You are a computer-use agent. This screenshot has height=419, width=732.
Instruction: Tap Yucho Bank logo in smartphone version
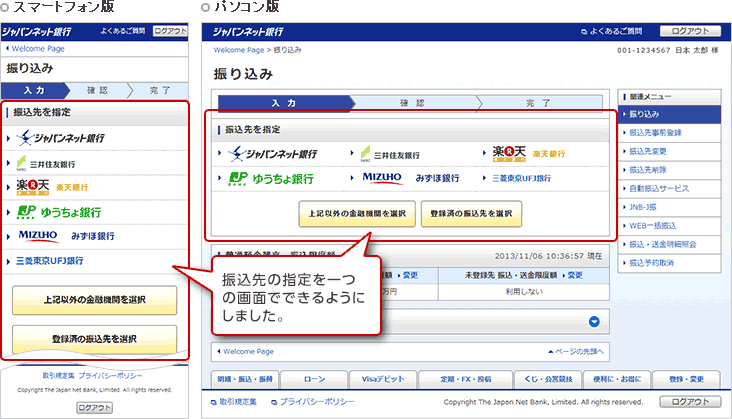click(x=58, y=212)
